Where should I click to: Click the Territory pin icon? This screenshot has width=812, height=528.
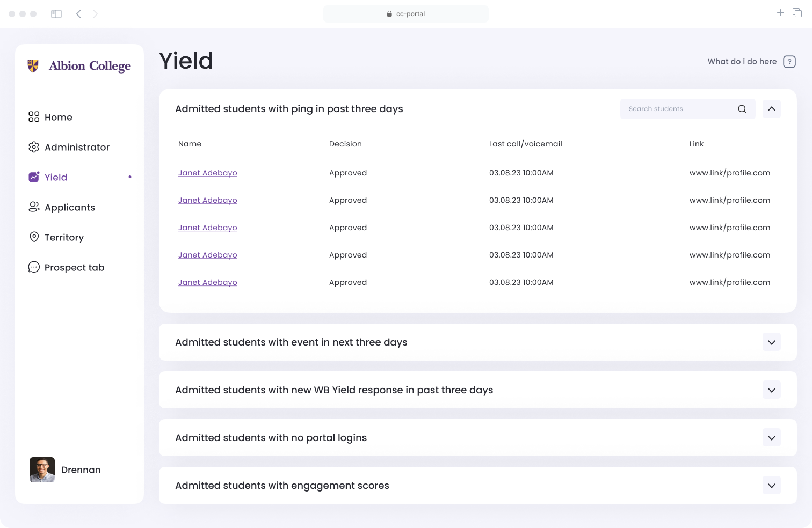pyautogui.click(x=34, y=237)
